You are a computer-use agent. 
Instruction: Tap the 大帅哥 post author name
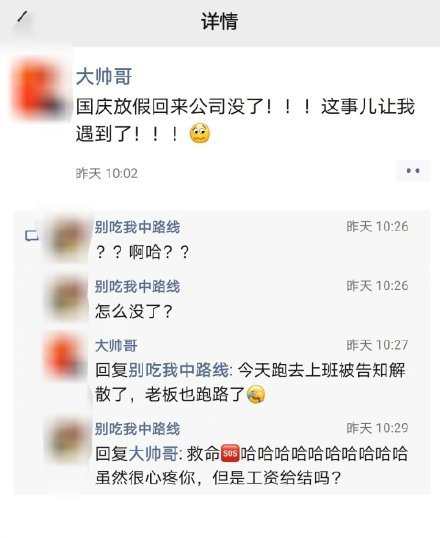pos(104,76)
